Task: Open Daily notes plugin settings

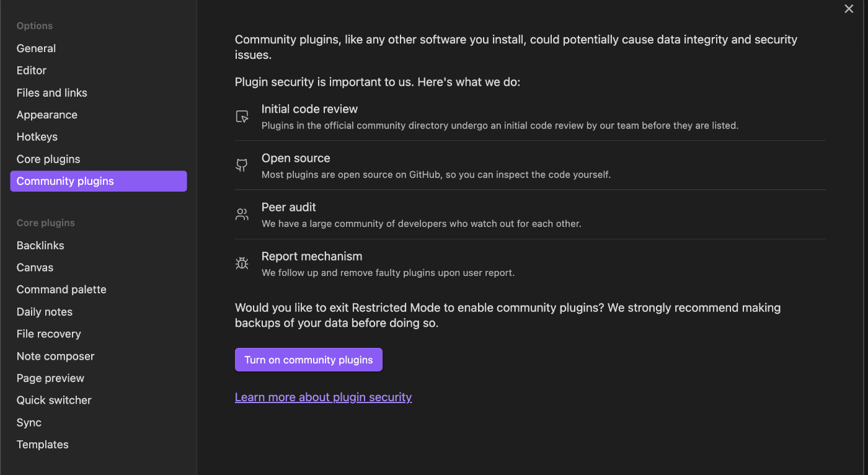Action: point(45,311)
